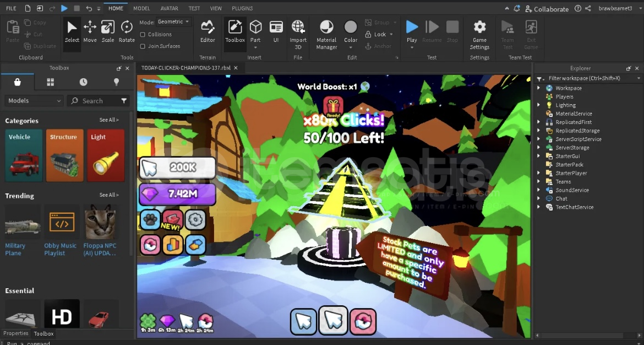Image resolution: width=644 pixels, height=345 pixels.
Task: Click the Explorer filter funnel icon
Action: tap(539, 79)
